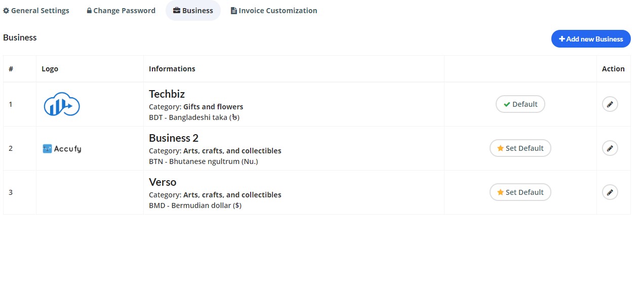Click the edit pencil icon for Business 2

coord(610,148)
